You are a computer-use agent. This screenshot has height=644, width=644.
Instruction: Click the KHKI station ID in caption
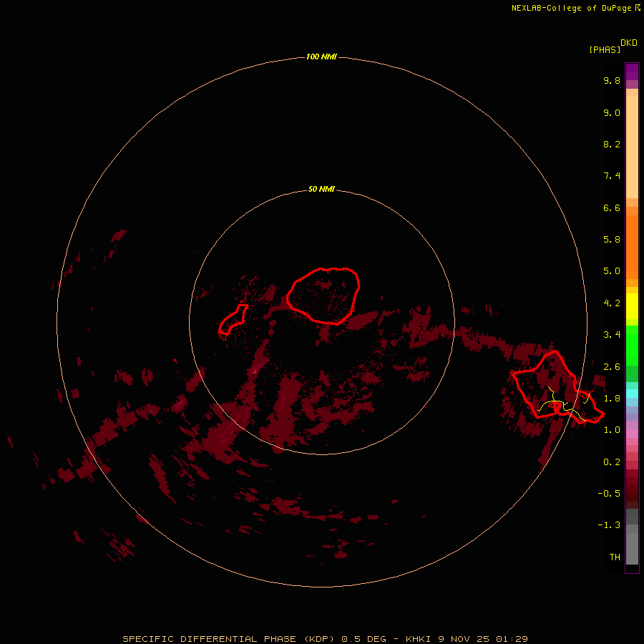418,639
